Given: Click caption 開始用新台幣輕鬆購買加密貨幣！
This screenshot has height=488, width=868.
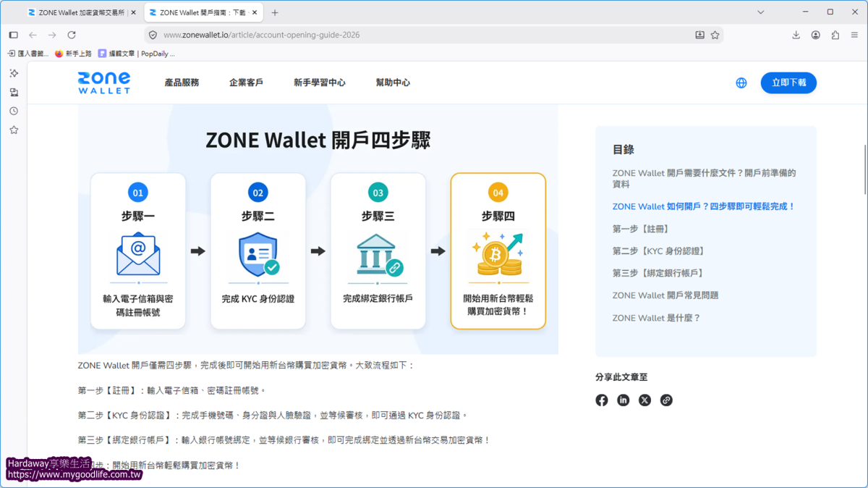Looking at the screenshot, I should (x=498, y=306).
